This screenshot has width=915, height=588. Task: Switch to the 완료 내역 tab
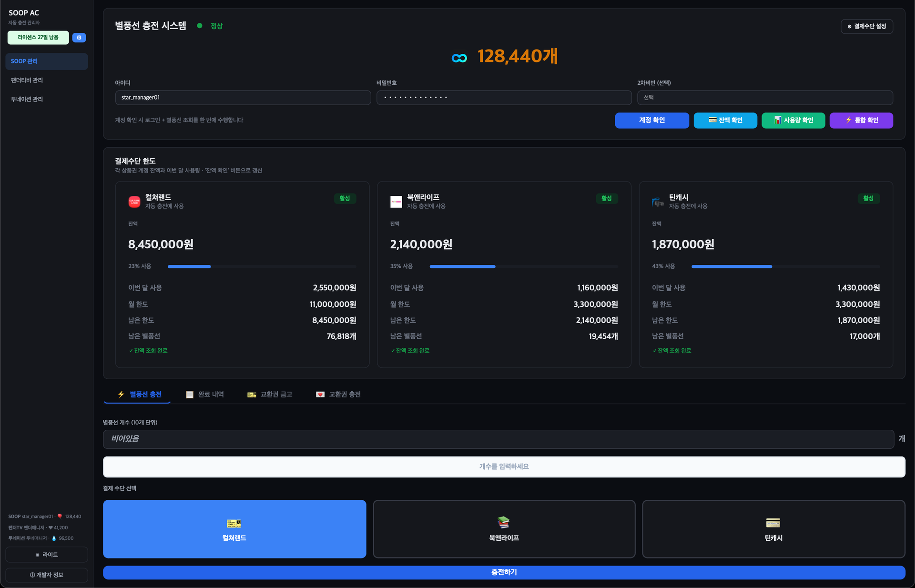tap(205, 395)
